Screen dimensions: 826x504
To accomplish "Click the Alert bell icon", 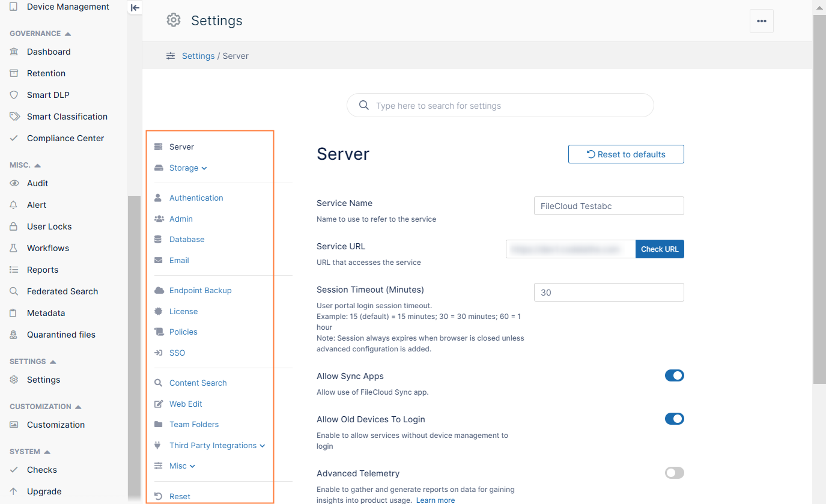I will click(15, 205).
